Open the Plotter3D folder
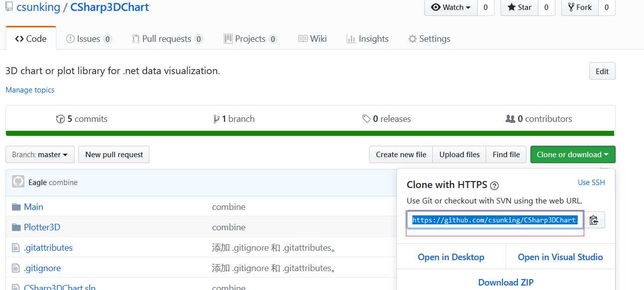Viewport: 644px width, 290px height. (42, 227)
